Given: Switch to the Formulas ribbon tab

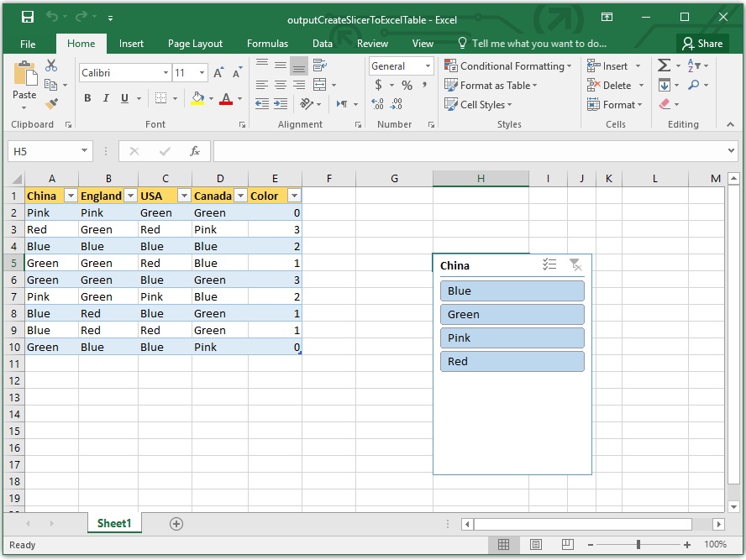Looking at the screenshot, I should tap(267, 43).
